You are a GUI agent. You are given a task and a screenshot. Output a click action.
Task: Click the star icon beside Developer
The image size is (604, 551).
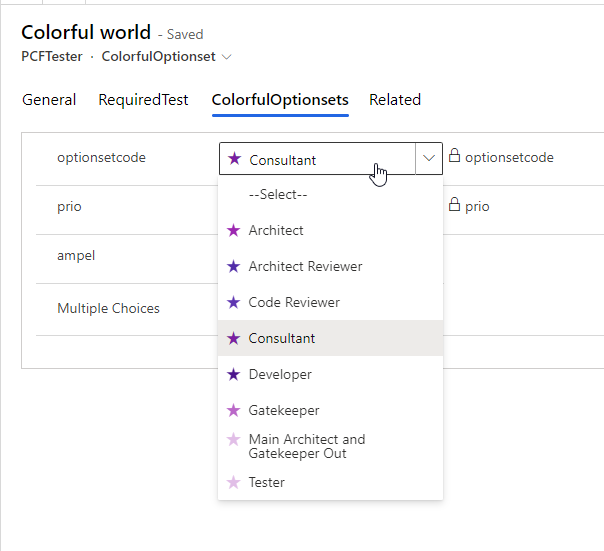234,374
